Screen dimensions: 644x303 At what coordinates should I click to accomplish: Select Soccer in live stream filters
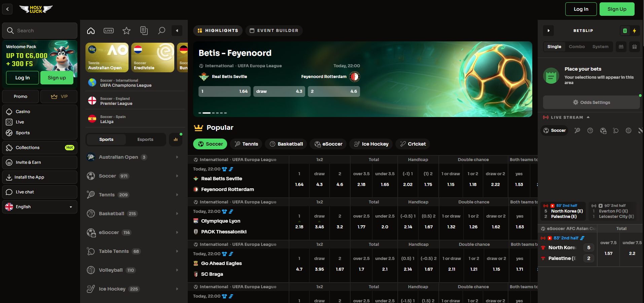[x=554, y=130]
